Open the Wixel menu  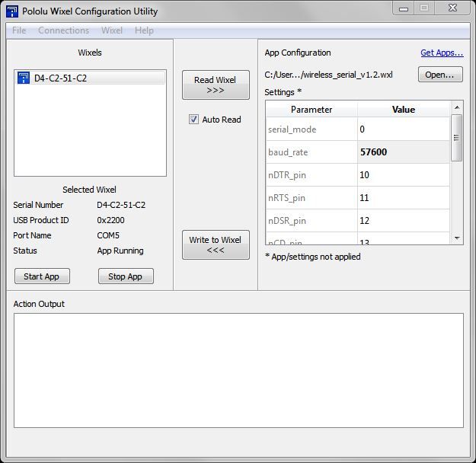tap(112, 30)
